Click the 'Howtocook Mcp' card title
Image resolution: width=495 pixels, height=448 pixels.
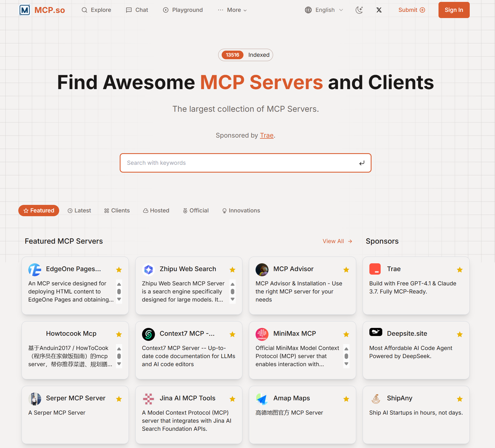pos(71,334)
